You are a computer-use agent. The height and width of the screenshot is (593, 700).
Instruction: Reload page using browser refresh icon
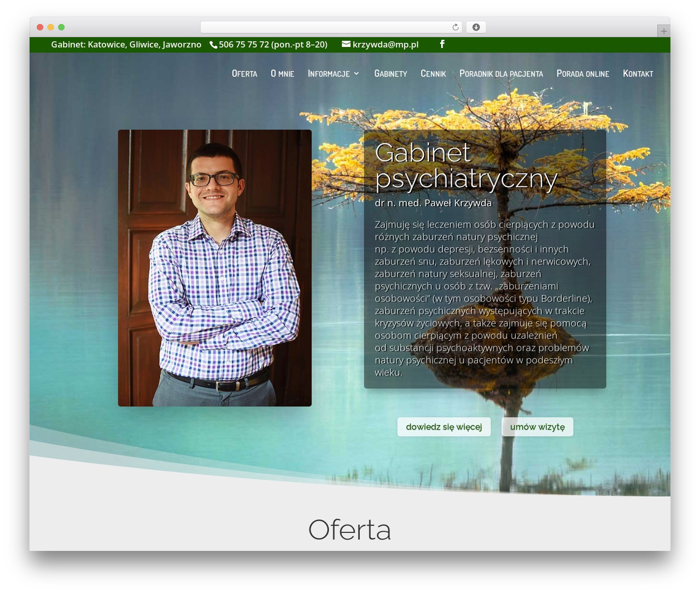[x=456, y=27]
